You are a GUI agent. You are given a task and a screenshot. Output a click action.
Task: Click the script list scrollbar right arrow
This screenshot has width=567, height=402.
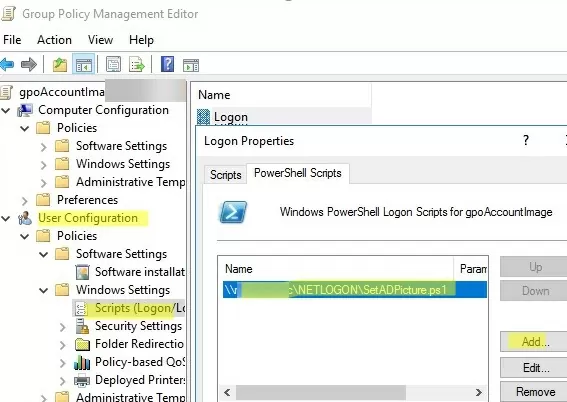pyautogui.click(x=479, y=392)
